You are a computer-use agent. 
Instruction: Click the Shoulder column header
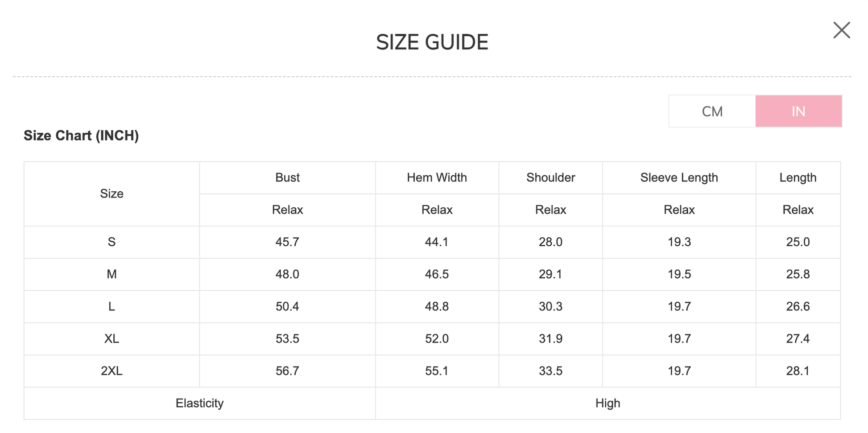(x=550, y=177)
